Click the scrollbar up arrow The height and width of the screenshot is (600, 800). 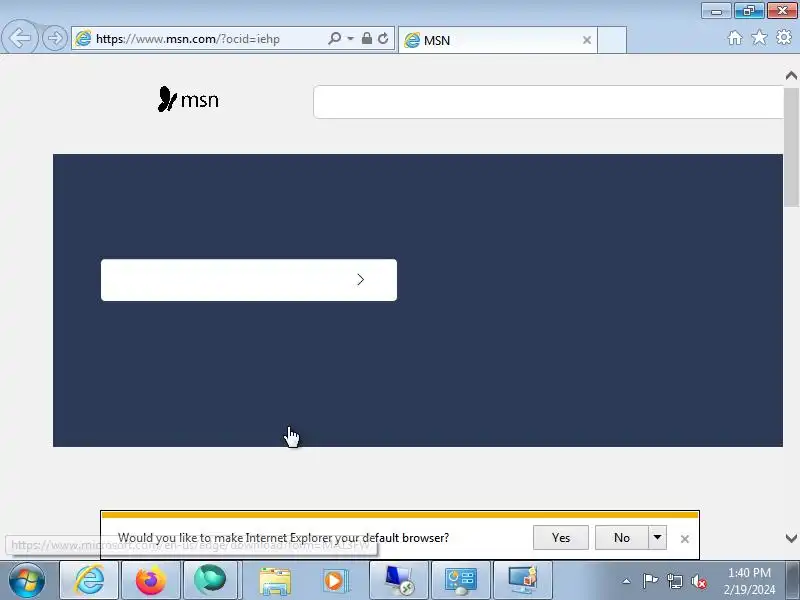791,76
